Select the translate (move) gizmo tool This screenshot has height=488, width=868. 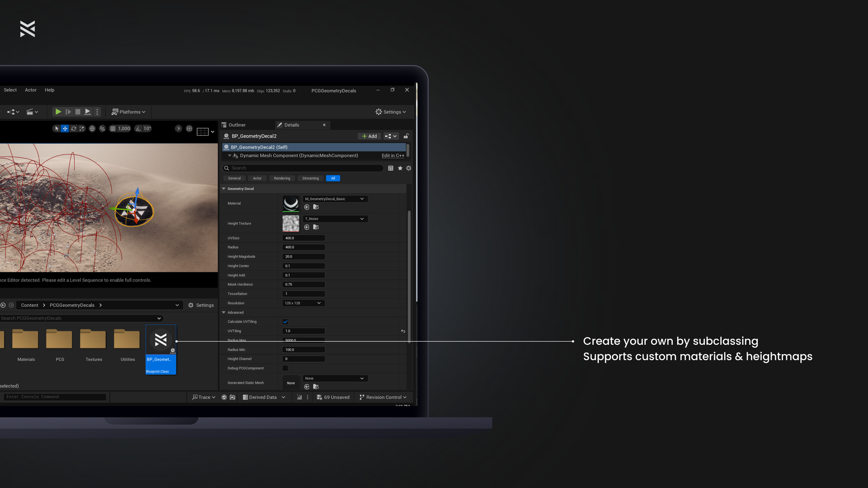[x=65, y=129]
